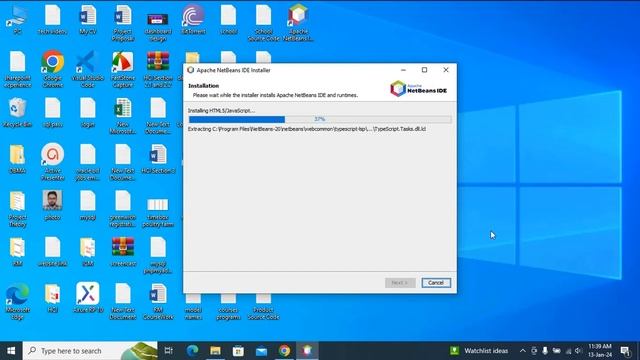Viewport: 640px width, 360px height.
Task: Open the Watchlist ideas taskbar widget
Action: pos(479,351)
